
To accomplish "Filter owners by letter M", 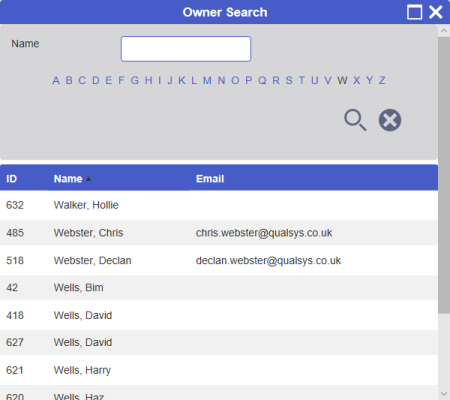I will [207, 80].
